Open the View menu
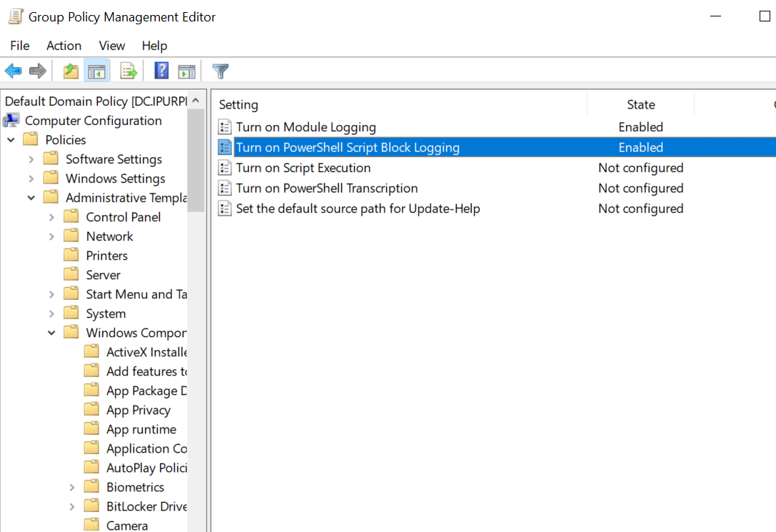 coord(112,46)
